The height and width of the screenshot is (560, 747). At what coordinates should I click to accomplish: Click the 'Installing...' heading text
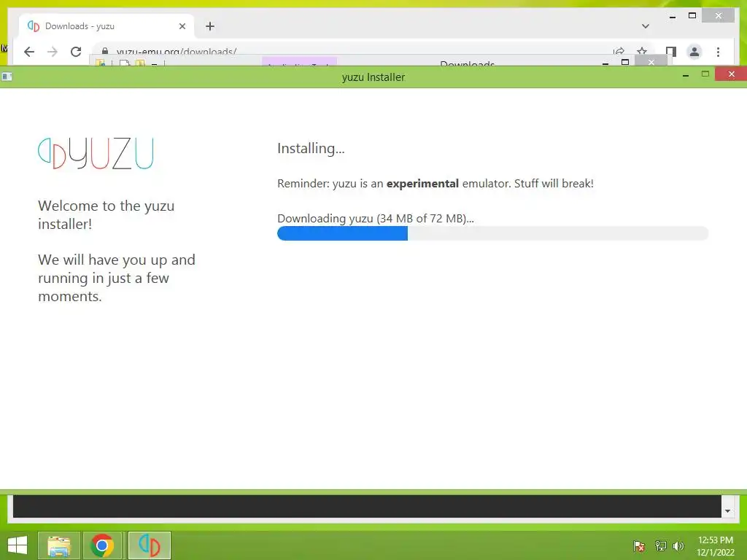[x=311, y=149]
